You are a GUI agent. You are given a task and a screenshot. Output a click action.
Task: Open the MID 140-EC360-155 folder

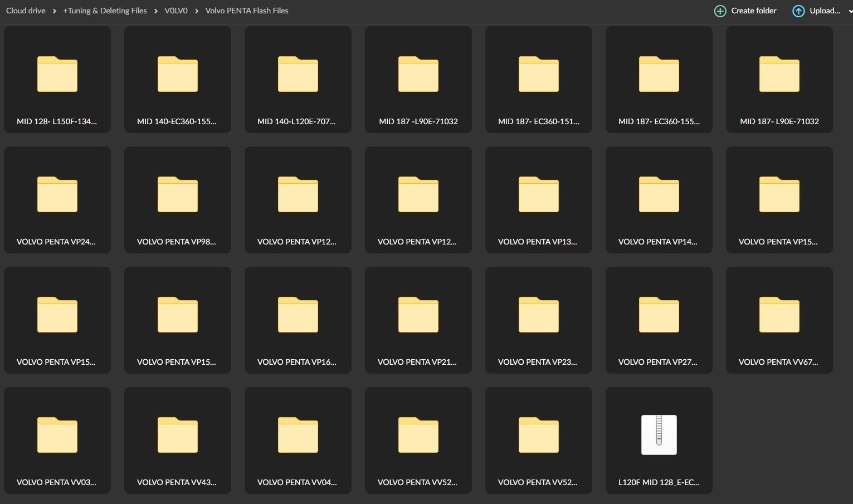[x=177, y=80]
